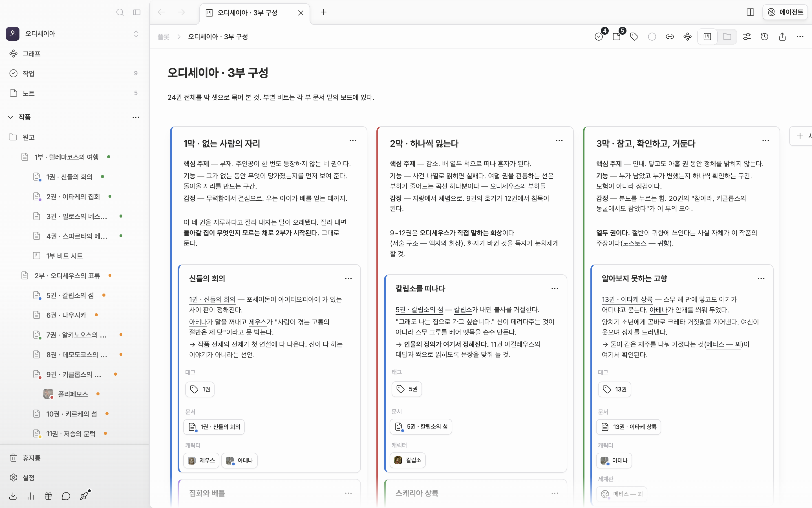Open notes icon with badge 5
812x508 pixels.
pos(617,36)
